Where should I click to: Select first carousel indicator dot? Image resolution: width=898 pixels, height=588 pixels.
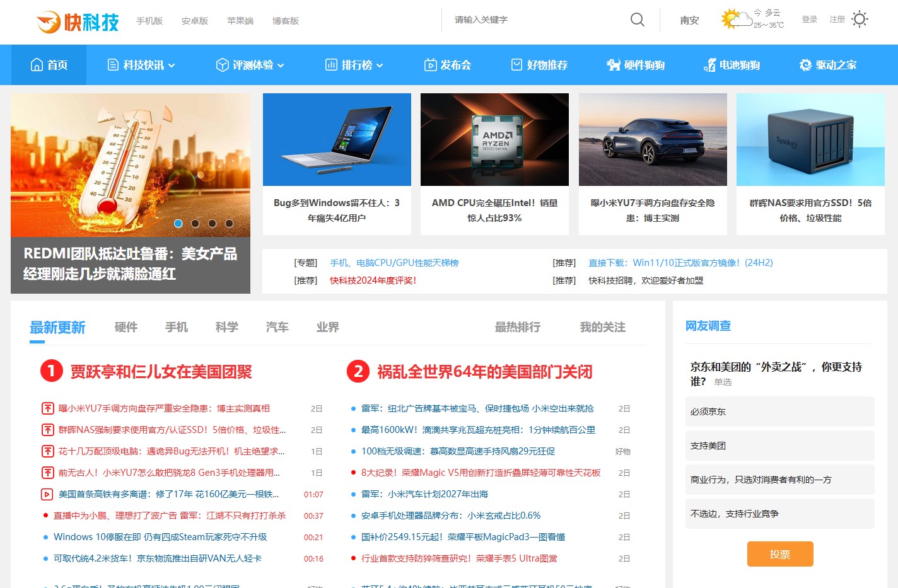point(178,223)
